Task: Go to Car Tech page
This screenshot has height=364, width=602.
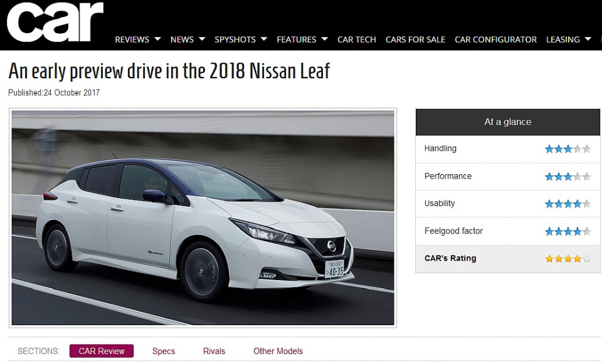Action: 357,39
